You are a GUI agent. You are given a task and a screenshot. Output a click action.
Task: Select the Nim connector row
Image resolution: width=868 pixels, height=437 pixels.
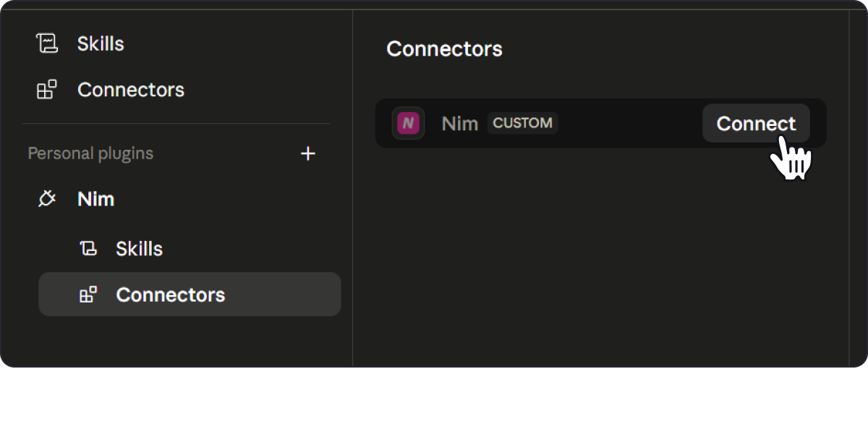point(600,123)
